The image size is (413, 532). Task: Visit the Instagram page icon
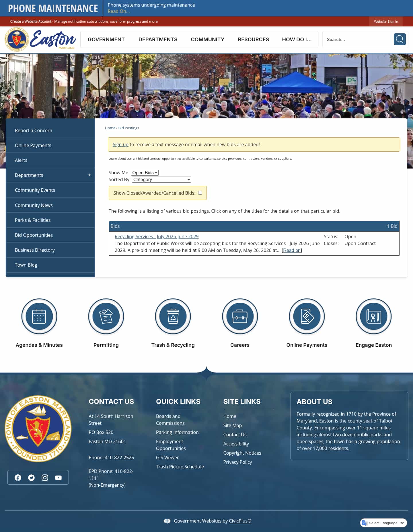(45, 478)
